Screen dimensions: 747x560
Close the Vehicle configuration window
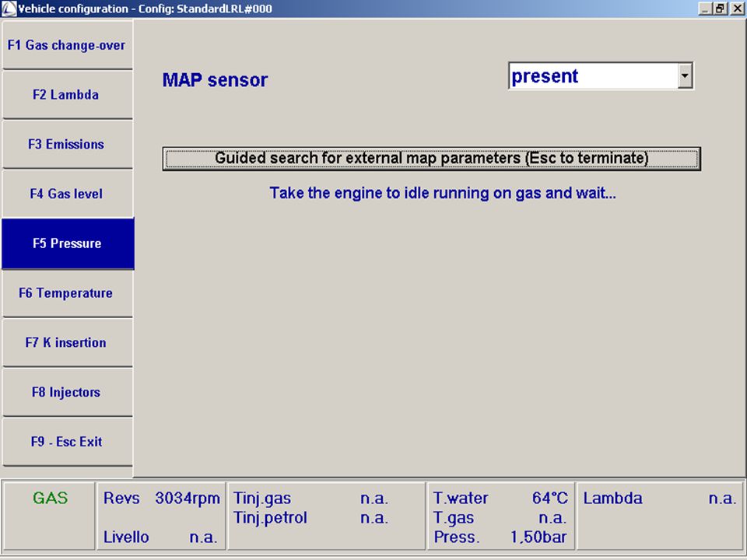point(737,9)
